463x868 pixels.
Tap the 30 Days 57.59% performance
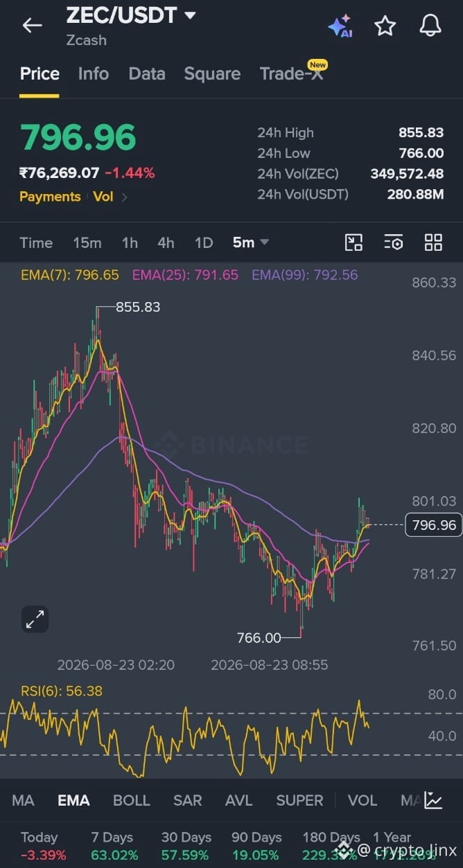click(186, 846)
